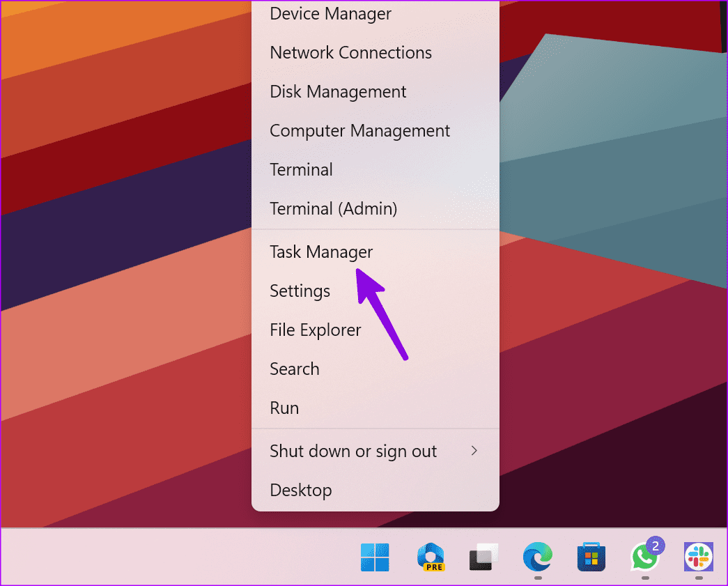This screenshot has width=728, height=586.
Task: Open the Snipping Tool from the taskbar
Action: point(483,557)
